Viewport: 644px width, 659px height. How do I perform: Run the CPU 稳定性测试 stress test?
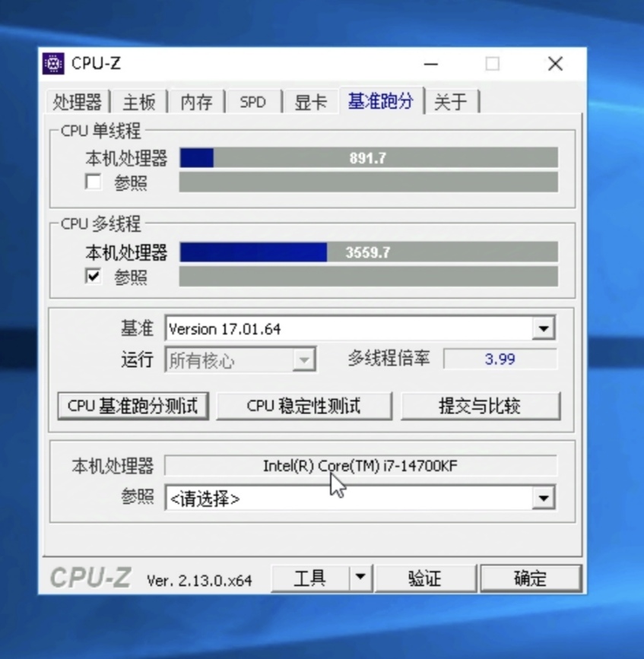303,406
